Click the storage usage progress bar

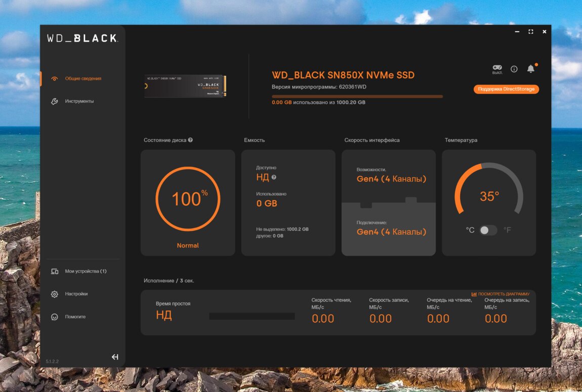pyautogui.click(x=357, y=96)
